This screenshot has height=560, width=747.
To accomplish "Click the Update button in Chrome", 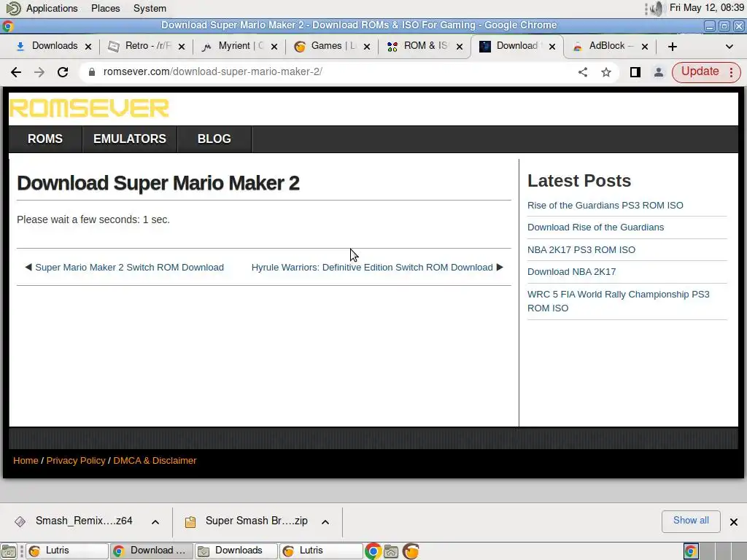I will click(700, 71).
